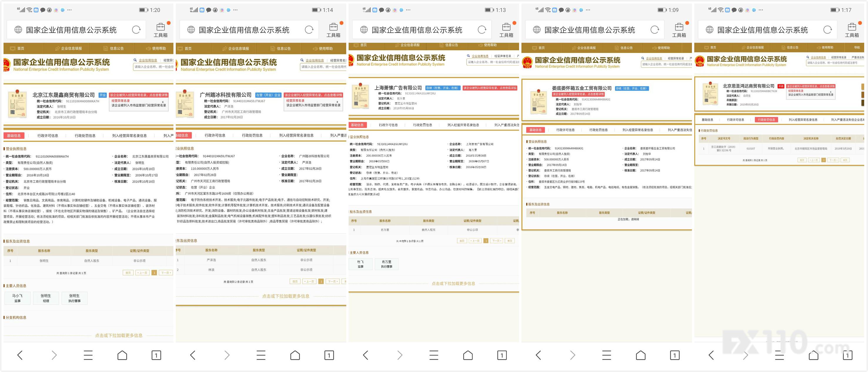The width and height of the screenshot is (868, 372).
Task: Go back in the 1:09 screen browser
Action: (x=538, y=355)
